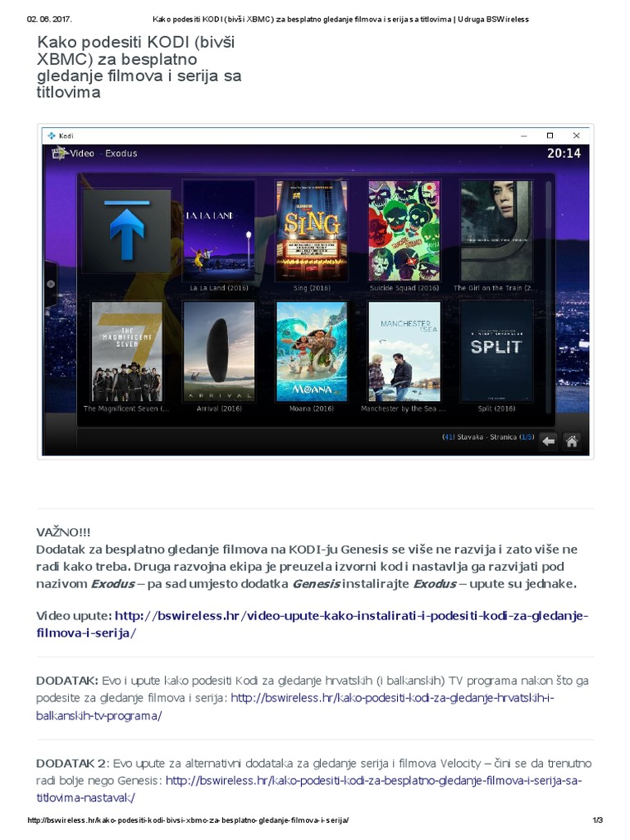This screenshot has width=630, height=840.
Task: Close the Kodi window
Action: pyautogui.click(x=577, y=135)
